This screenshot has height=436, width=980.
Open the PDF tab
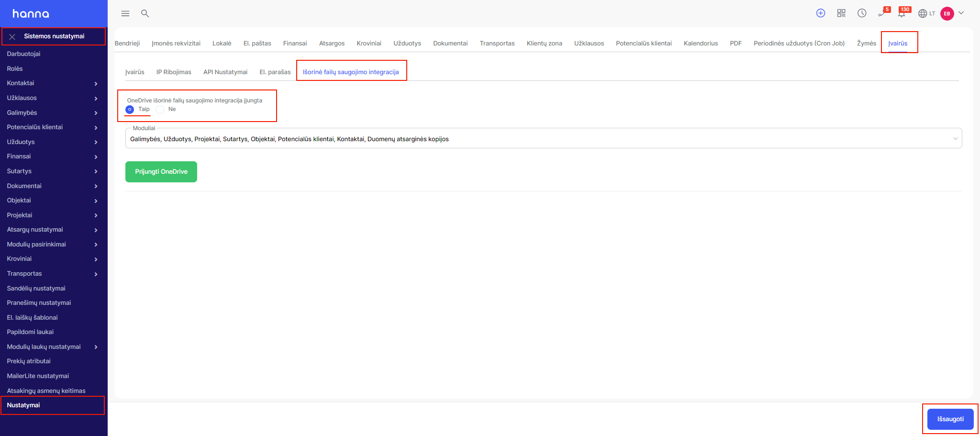coord(736,43)
